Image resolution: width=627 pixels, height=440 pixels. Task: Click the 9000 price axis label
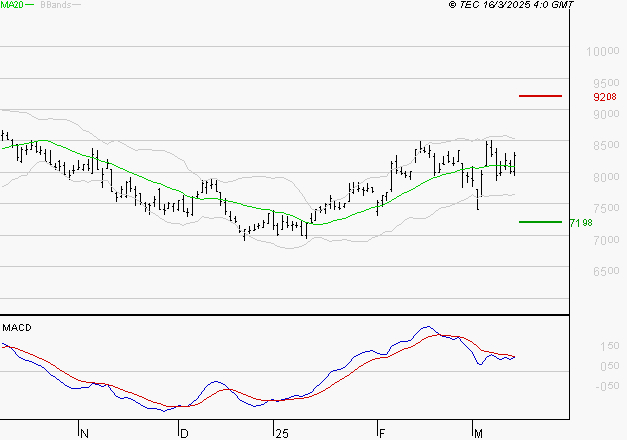(x=606, y=114)
